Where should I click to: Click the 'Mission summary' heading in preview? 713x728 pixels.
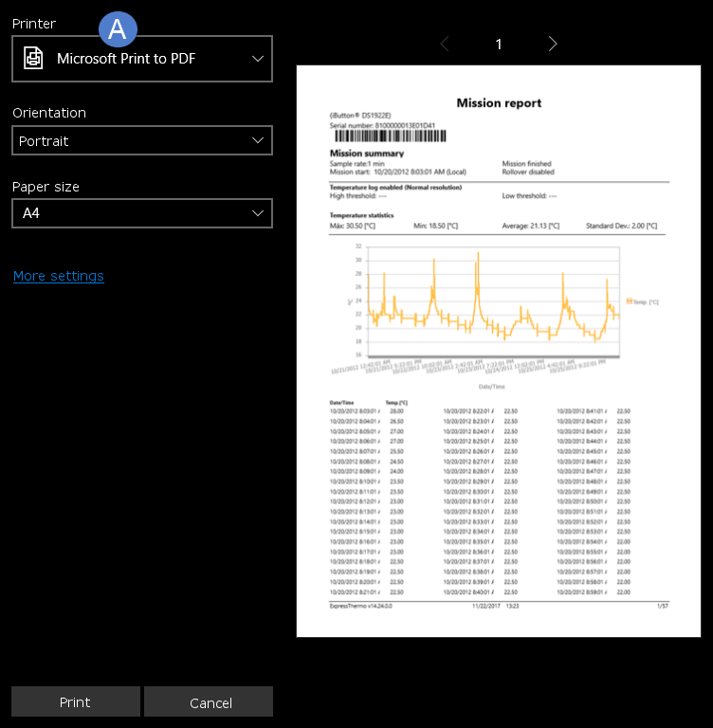367,154
